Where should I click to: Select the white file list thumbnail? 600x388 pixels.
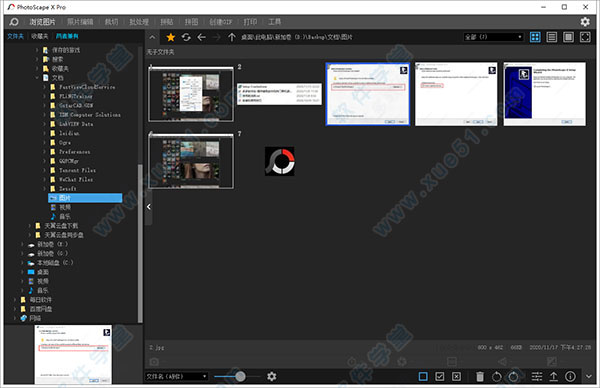[279, 94]
